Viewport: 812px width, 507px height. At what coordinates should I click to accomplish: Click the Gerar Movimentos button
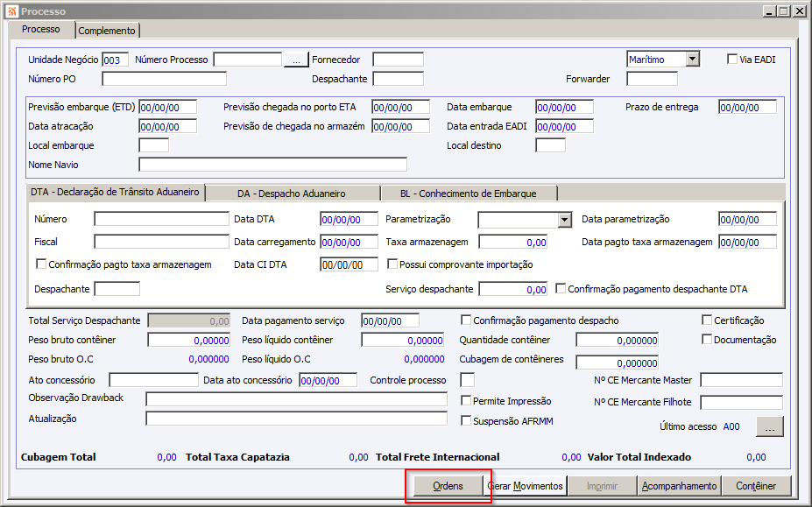click(x=526, y=486)
